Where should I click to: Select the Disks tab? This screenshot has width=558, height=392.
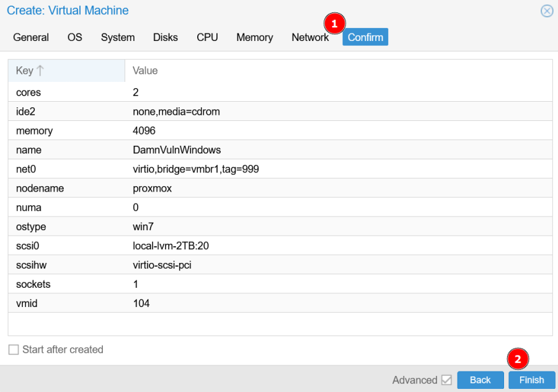point(166,37)
